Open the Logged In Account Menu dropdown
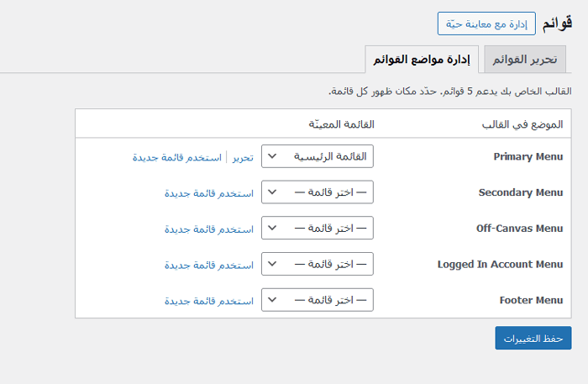This screenshot has height=384, width=588. (x=318, y=264)
